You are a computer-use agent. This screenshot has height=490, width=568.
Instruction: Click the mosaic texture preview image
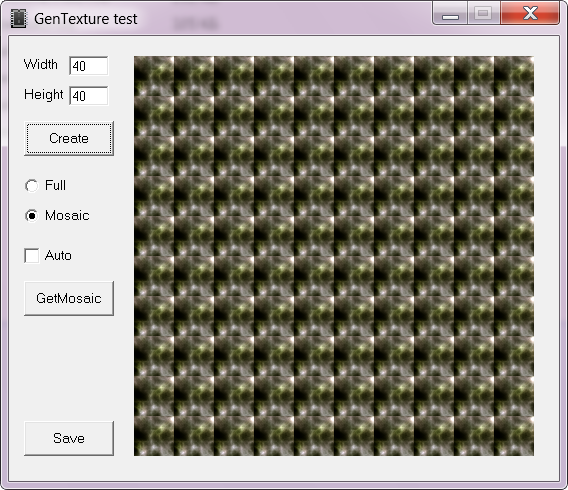[334, 256]
